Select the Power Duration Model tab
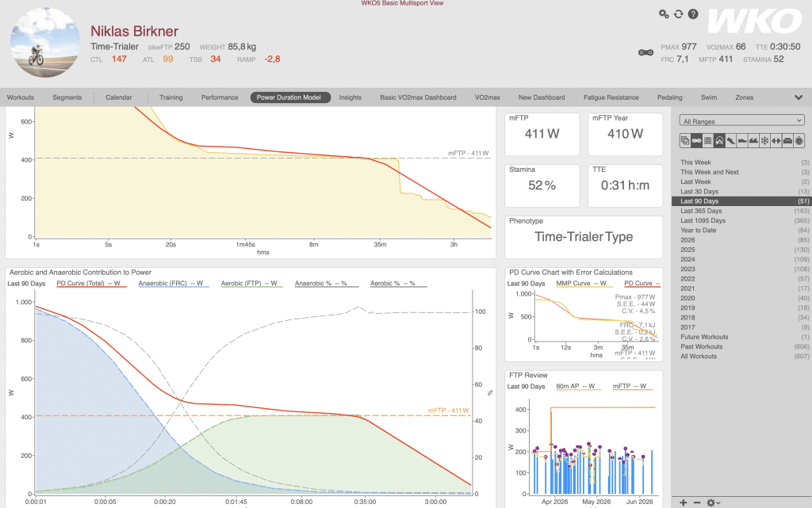812x508 pixels. click(x=289, y=97)
